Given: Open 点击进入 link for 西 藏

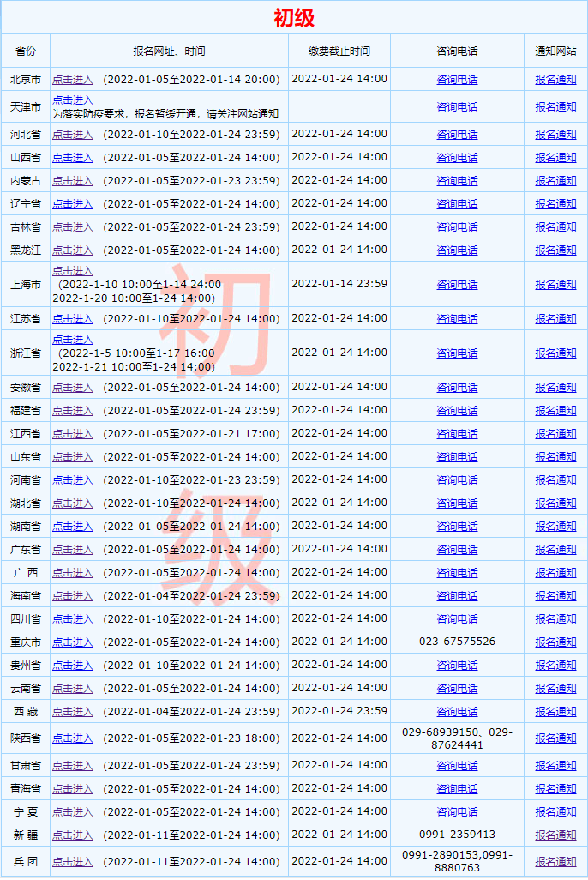Looking at the screenshot, I should pos(72,712).
